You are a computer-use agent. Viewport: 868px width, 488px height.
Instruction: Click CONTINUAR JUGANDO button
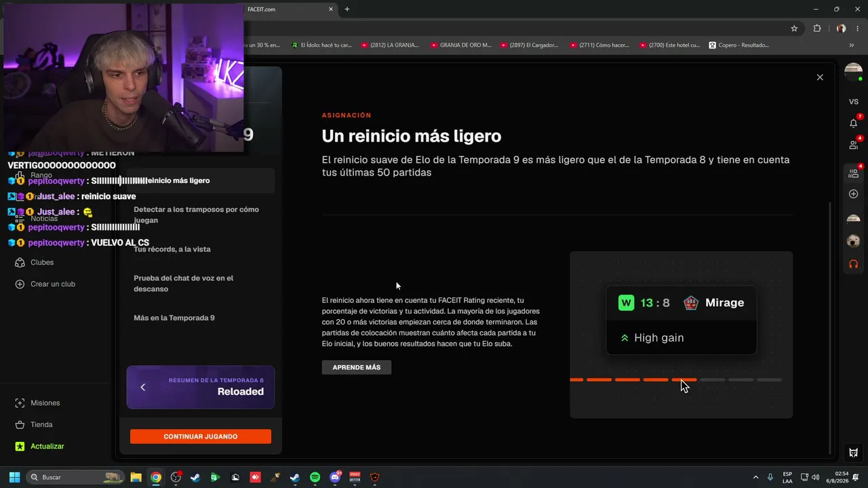click(x=201, y=436)
